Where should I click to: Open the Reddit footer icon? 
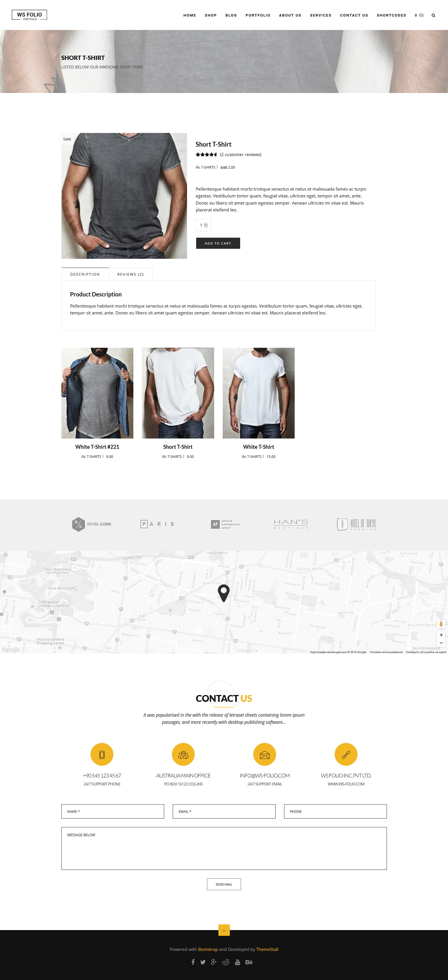coord(226,962)
